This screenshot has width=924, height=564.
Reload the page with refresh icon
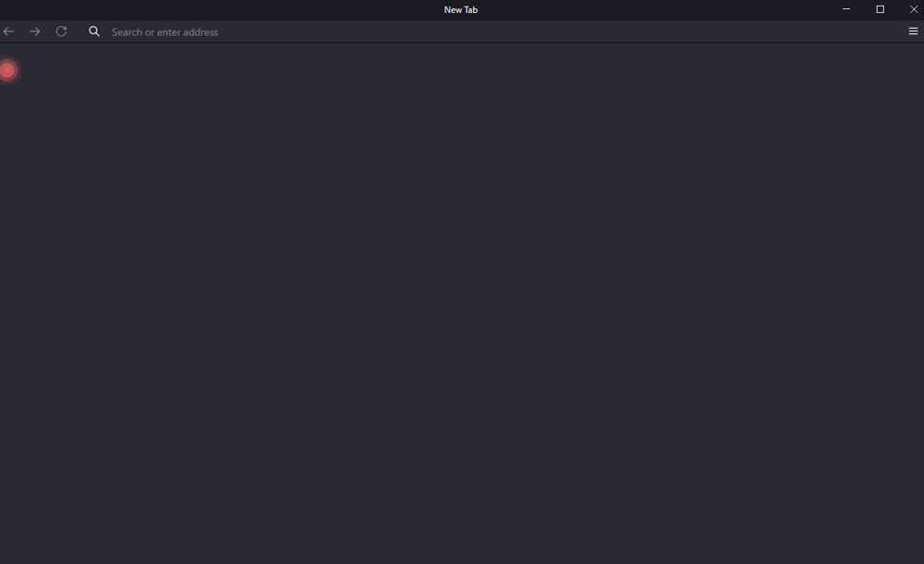(x=61, y=31)
